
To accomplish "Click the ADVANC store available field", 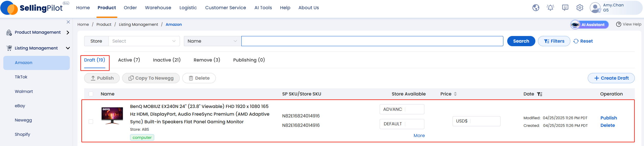I will tap(402, 109).
